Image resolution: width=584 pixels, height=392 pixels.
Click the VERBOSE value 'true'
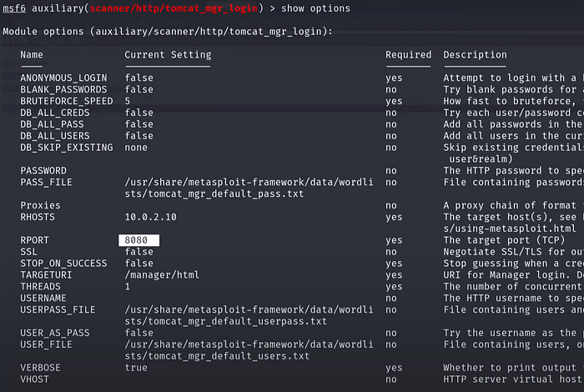tap(136, 368)
